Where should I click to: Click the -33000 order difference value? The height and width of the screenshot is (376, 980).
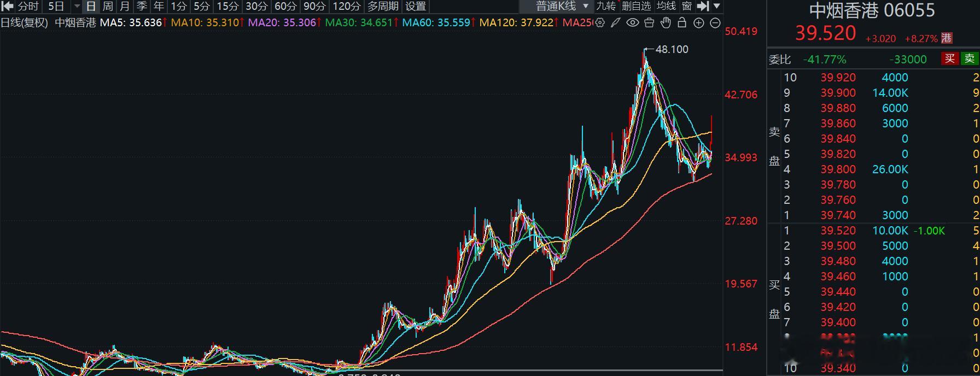[x=908, y=59]
